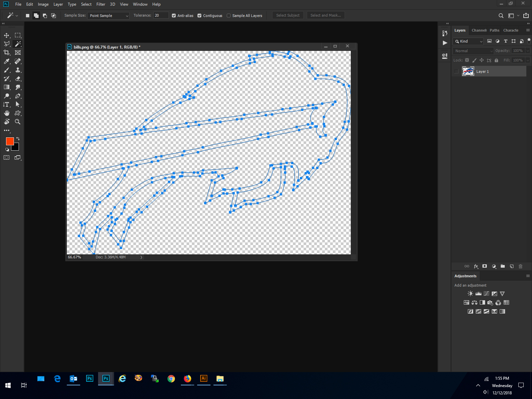Select the Rotate View tool
The image size is (532, 399).
pos(7,122)
